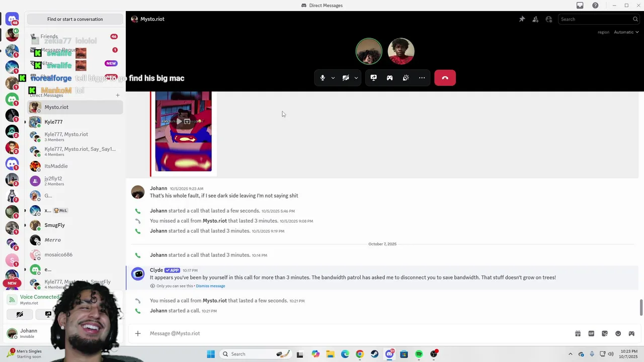Image resolution: width=644 pixels, height=362 pixels.
Task: Open the GIF picker
Action: (591, 333)
